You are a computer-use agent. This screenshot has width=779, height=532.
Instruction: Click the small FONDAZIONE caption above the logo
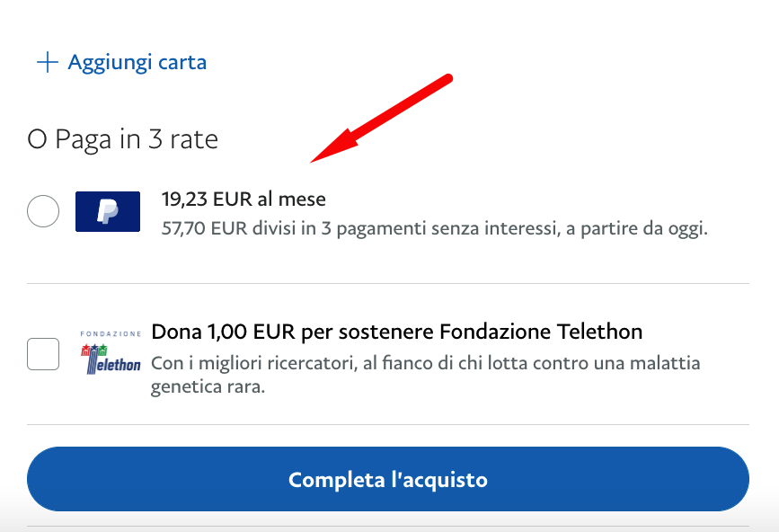[x=111, y=333]
